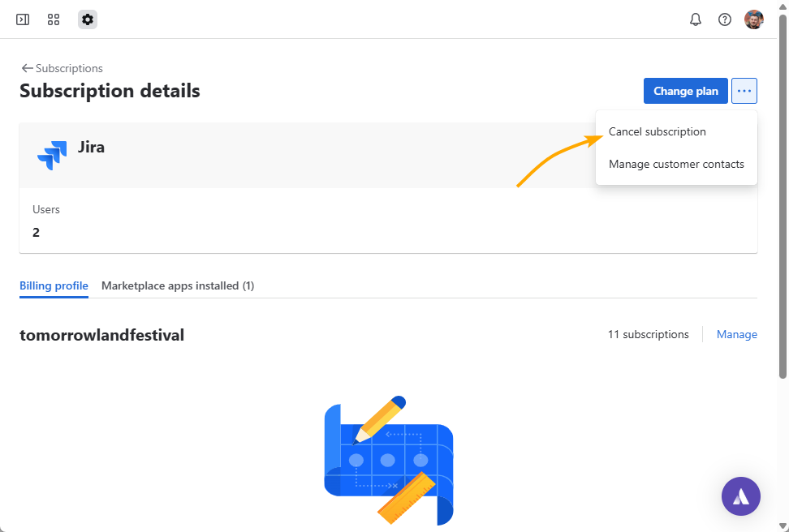Click the tomorrowlandfestival billing profile name
This screenshot has height=532, width=789.
tap(101, 335)
